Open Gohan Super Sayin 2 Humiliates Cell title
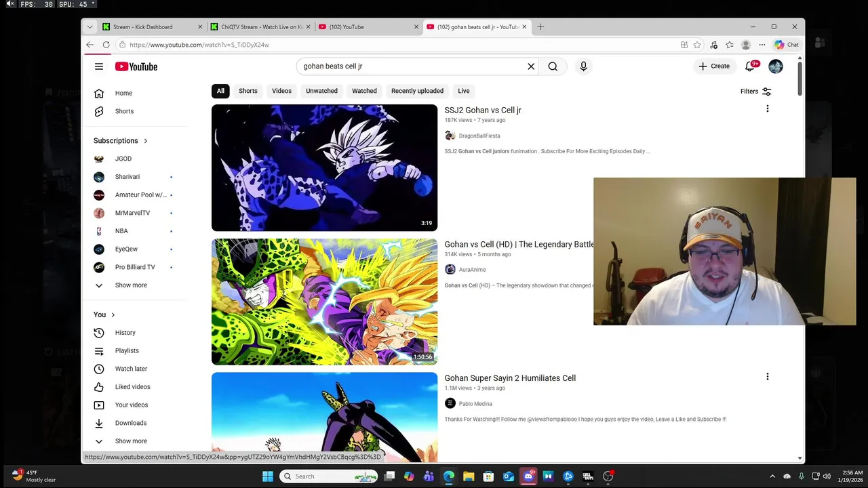Image resolution: width=868 pixels, height=488 pixels. (510, 378)
